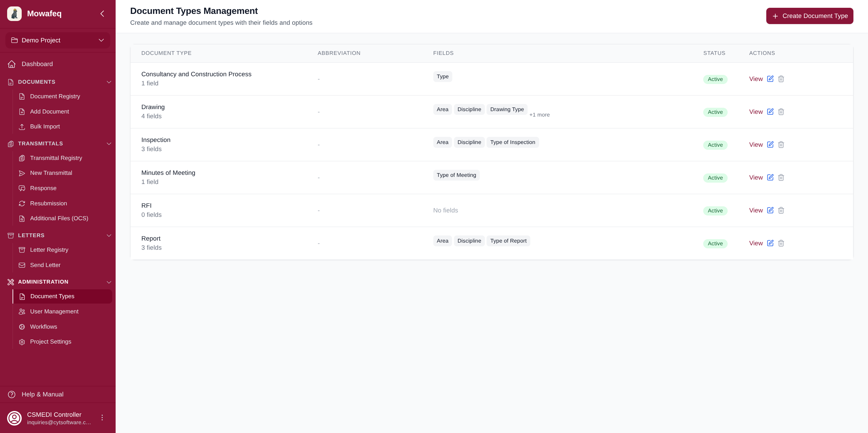Open User Management under Administration
868x433 pixels.
[x=54, y=311]
